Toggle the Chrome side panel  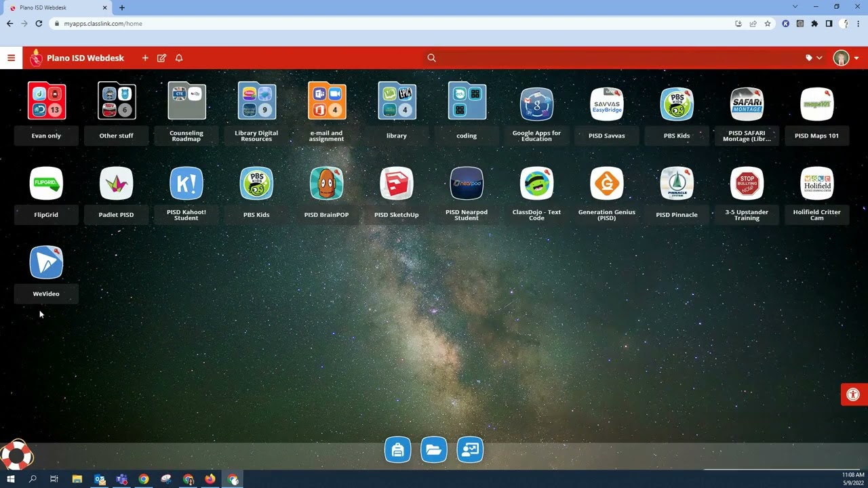829,24
